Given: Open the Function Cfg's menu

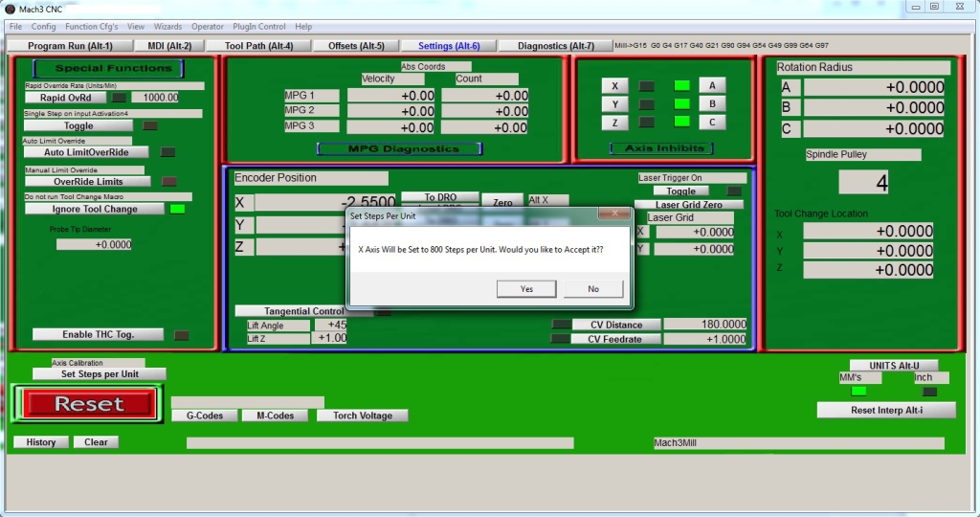Looking at the screenshot, I should (x=91, y=26).
